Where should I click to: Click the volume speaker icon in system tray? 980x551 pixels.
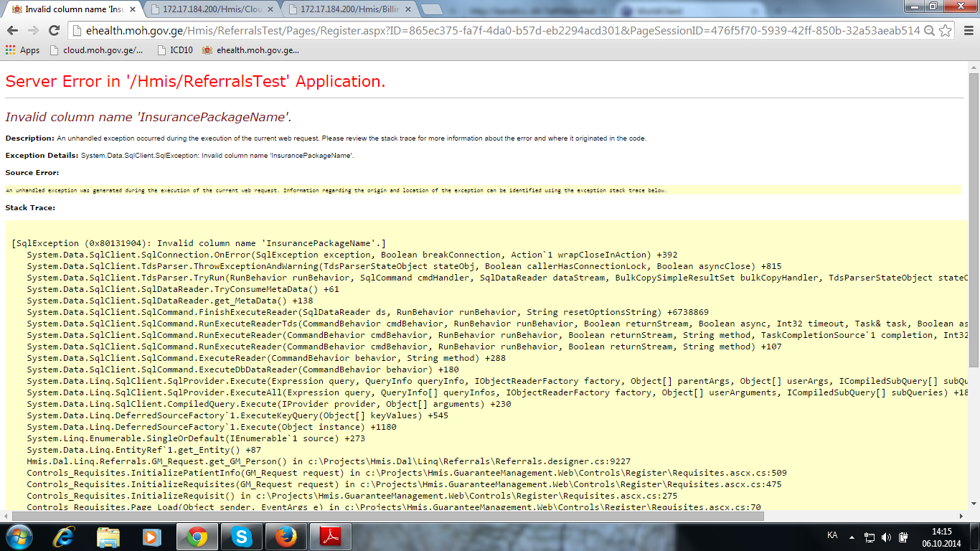887,537
